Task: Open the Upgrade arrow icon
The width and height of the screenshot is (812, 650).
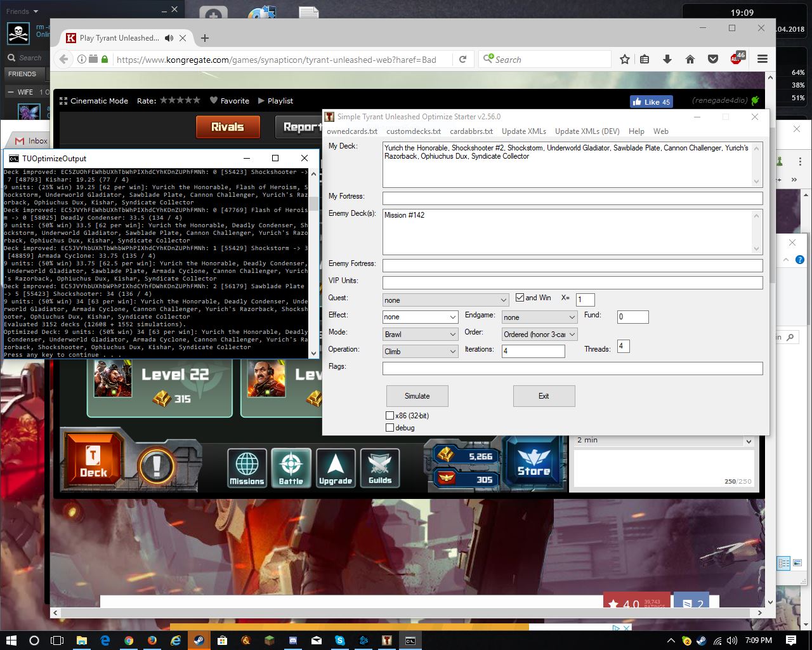Action: [x=336, y=468]
